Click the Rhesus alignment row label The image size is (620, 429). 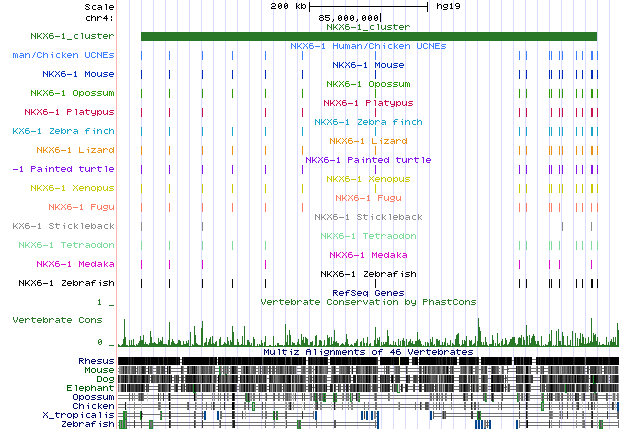[96, 361]
